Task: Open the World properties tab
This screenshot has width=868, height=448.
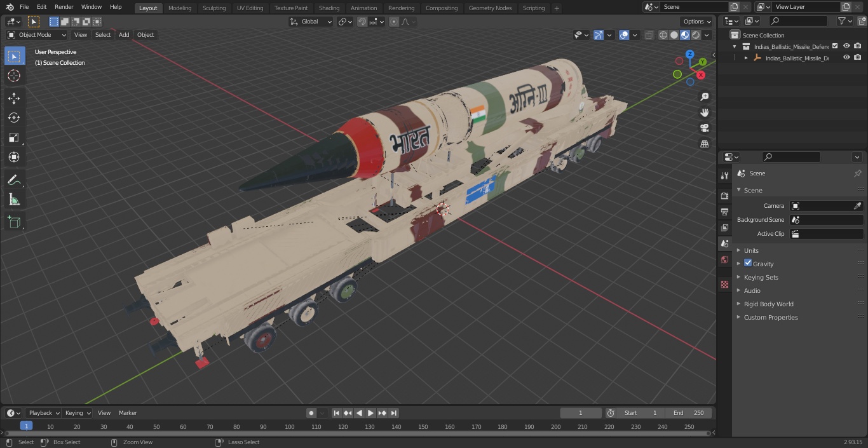Action: pos(724,260)
